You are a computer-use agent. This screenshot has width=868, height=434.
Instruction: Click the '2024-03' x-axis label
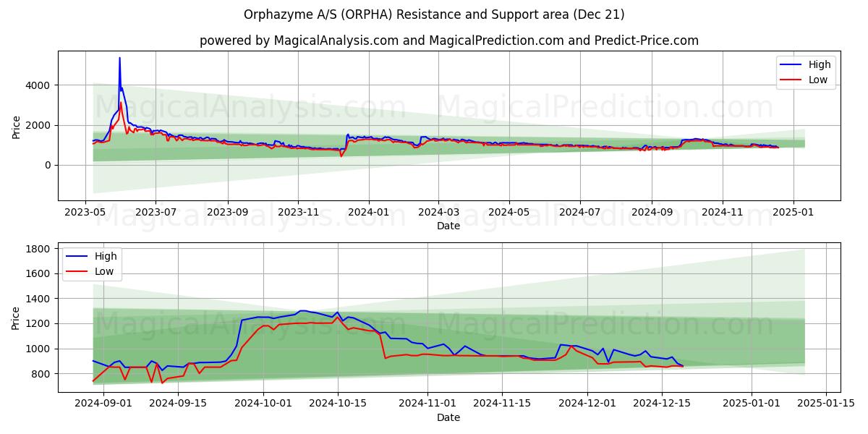[x=438, y=213]
